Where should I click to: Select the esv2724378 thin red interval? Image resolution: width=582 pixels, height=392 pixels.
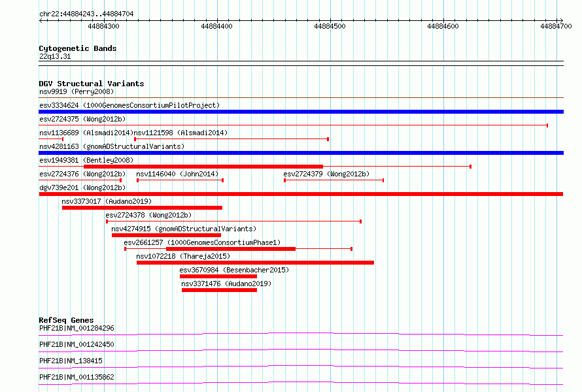[234, 221]
